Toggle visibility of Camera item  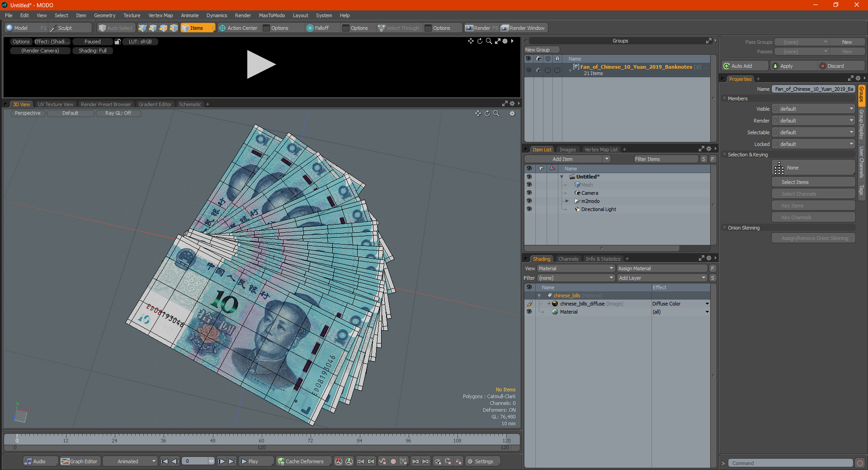coord(529,193)
